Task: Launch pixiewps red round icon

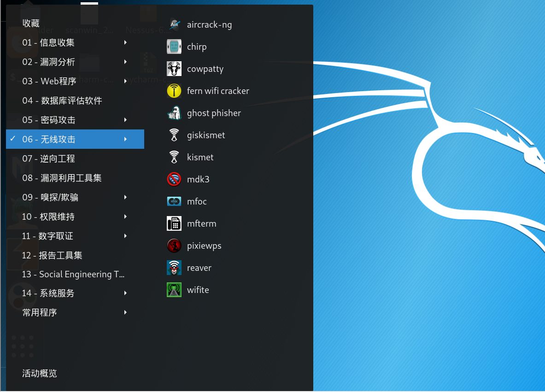Action: 174,246
